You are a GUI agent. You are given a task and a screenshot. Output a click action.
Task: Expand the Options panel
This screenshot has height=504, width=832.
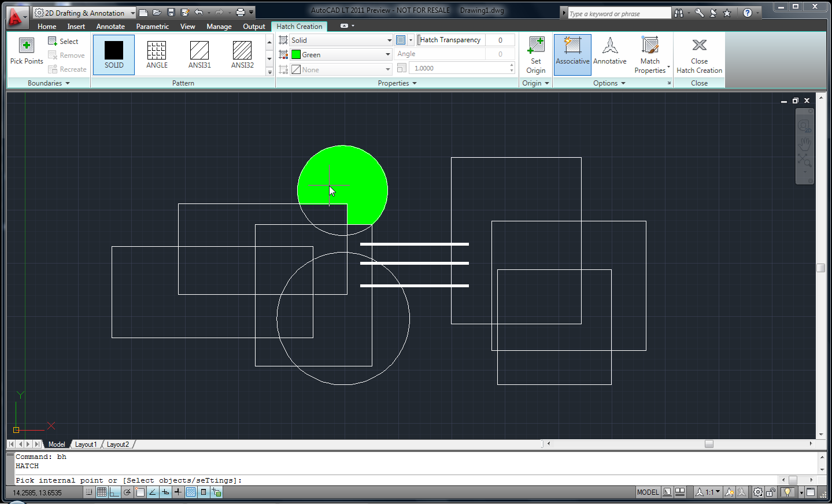(609, 83)
